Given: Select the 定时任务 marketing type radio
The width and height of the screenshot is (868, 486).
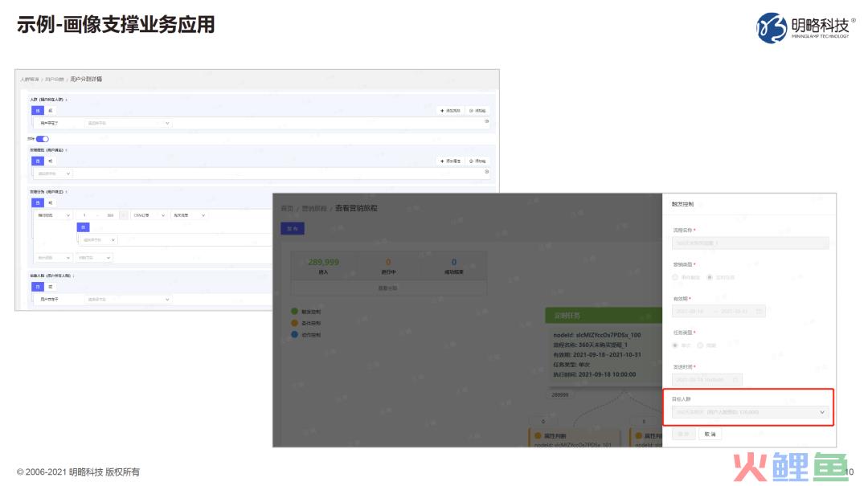Looking at the screenshot, I should click(710, 277).
